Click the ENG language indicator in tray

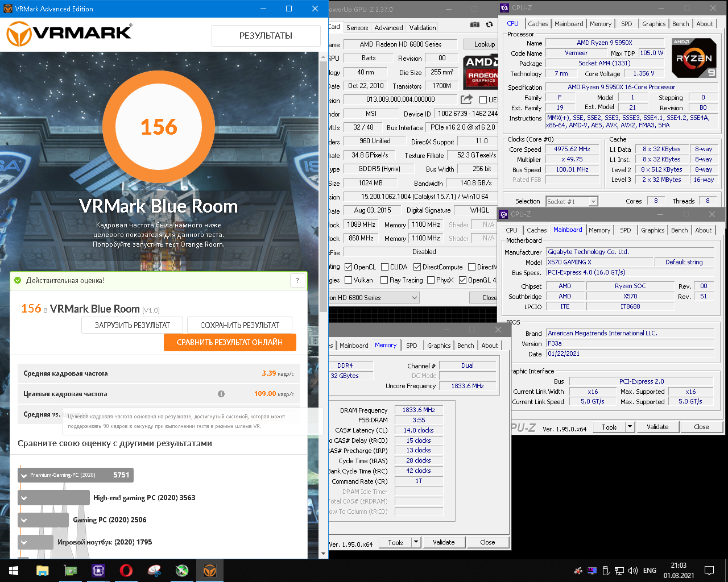[x=650, y=571]
